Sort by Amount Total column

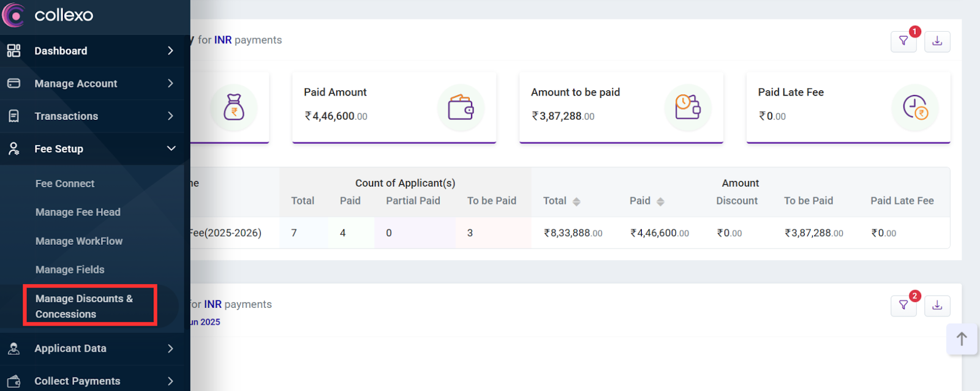point(576,201)
